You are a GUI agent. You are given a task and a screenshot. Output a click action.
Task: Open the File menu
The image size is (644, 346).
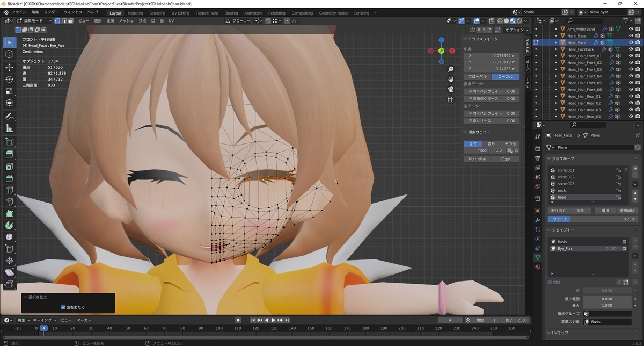[x=18, y=12]
